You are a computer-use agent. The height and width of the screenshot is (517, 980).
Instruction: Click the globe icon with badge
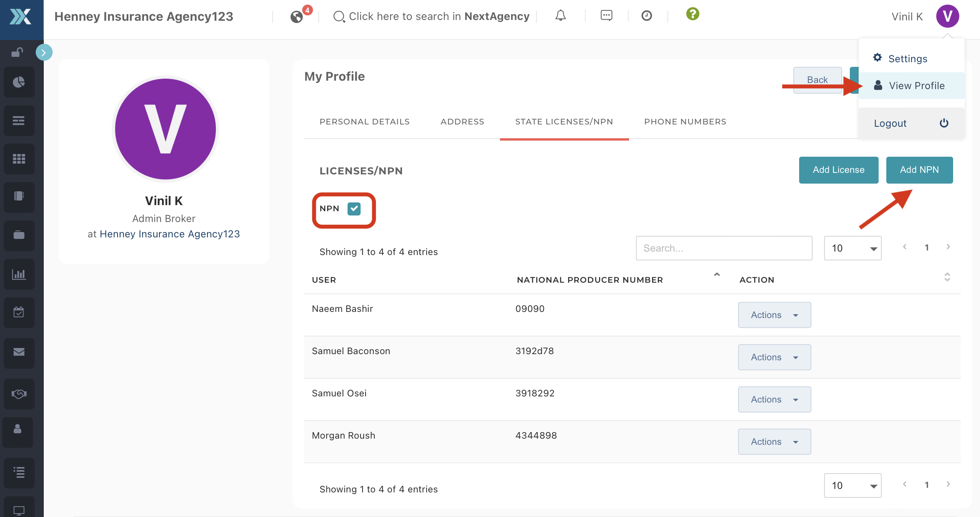(296, 17)
